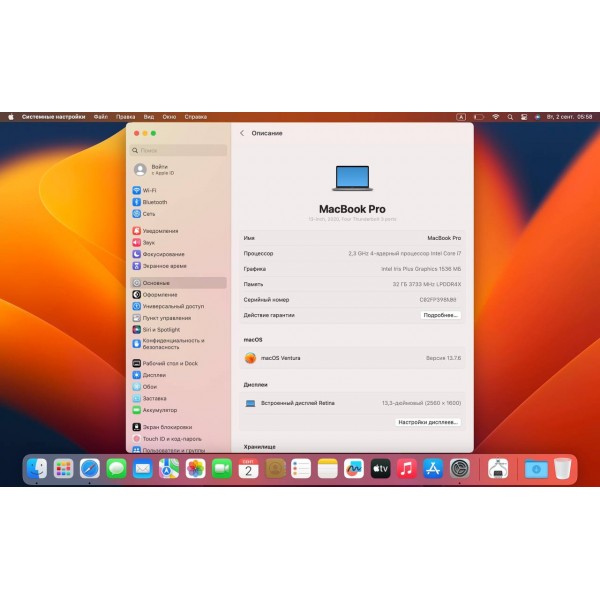Open keyboard input source menu

[461, 117]
